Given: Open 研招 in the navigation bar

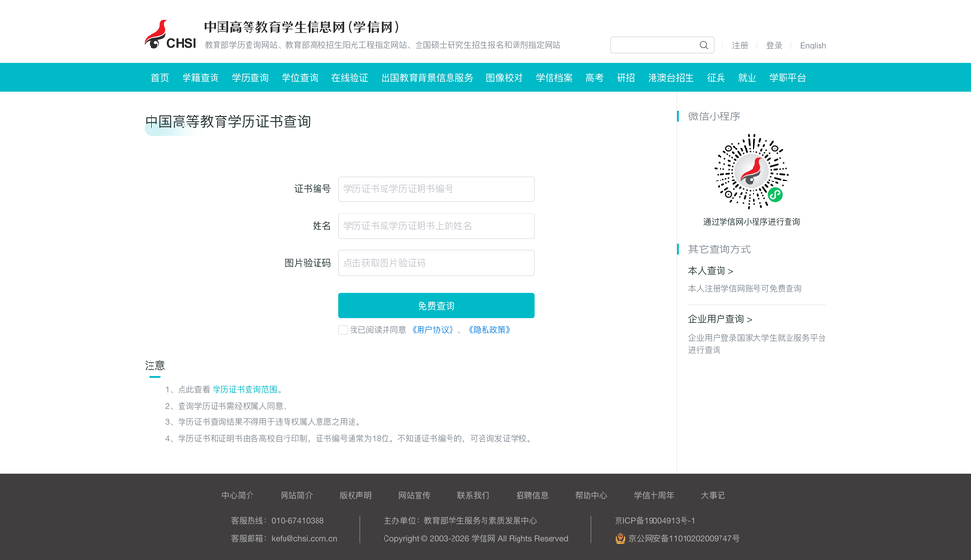Looking at the screenshot, I should [x=625, y=78].
